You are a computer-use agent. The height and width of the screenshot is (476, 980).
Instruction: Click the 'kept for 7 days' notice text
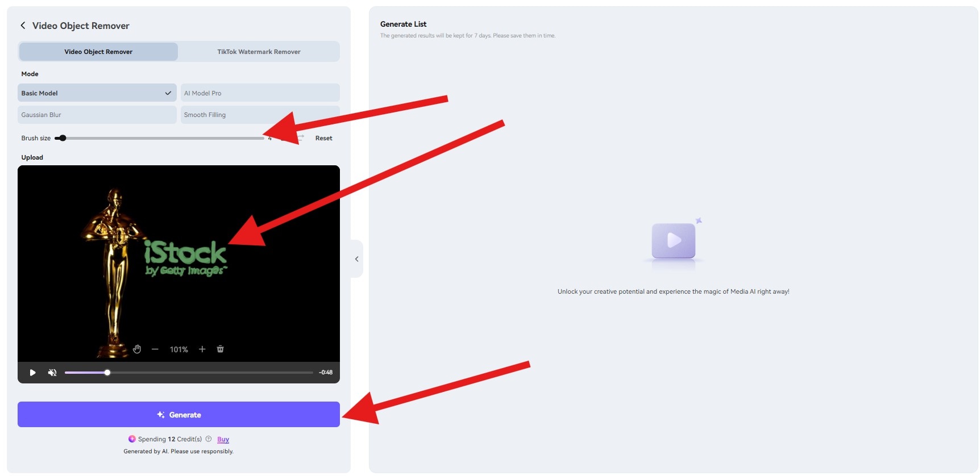pyautogui.click(x=468, y=36)
